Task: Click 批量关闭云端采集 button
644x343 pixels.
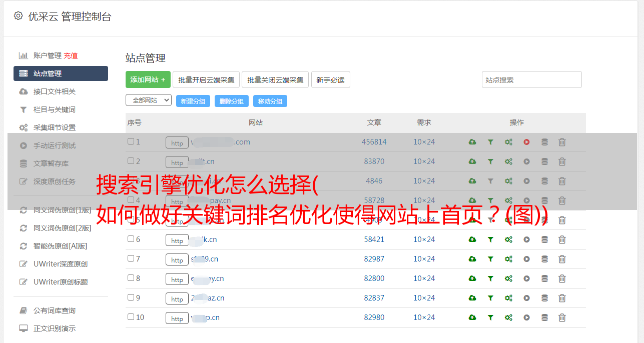Action: [x=275, y=79]
